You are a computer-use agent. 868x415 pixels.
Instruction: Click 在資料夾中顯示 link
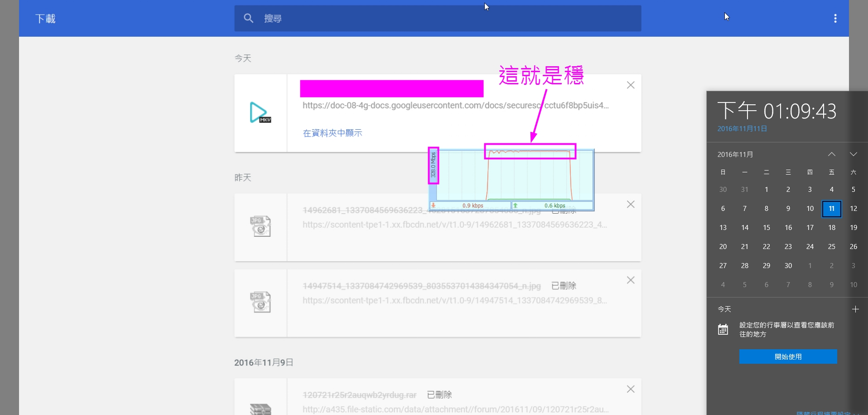click(333, 133)
